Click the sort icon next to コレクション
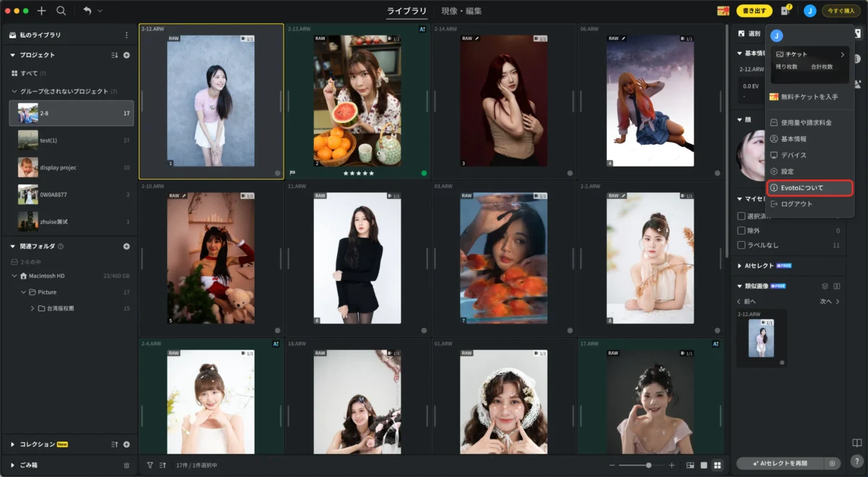This screenshot has height=477, width=868. [114, 444]
